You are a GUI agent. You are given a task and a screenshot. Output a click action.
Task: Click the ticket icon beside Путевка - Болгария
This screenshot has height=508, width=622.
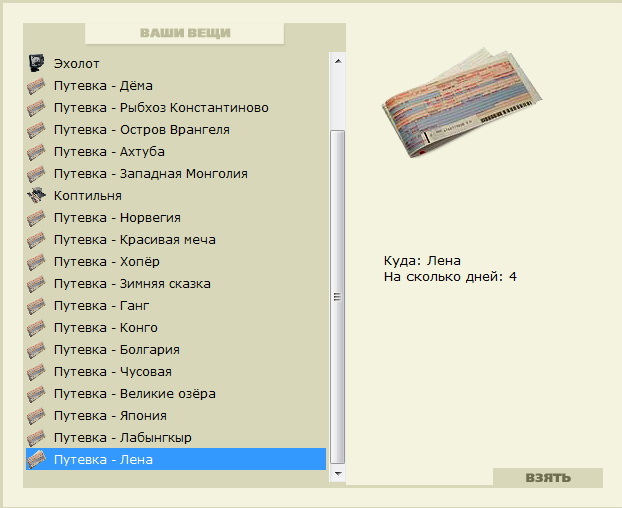point(36,350)
